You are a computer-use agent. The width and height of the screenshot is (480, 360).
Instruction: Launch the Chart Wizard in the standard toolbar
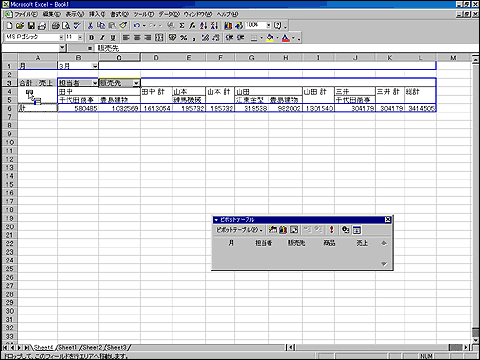click(x=228, y=26)
